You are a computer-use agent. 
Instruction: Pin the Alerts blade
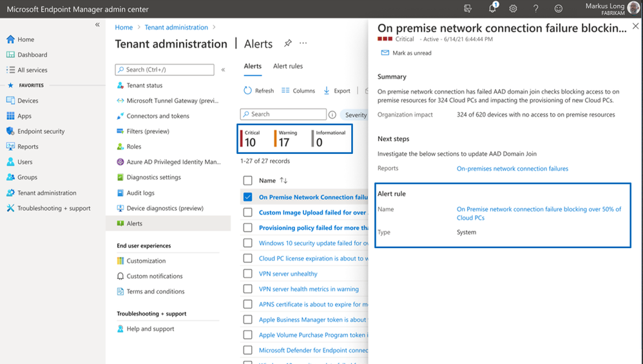288,43
